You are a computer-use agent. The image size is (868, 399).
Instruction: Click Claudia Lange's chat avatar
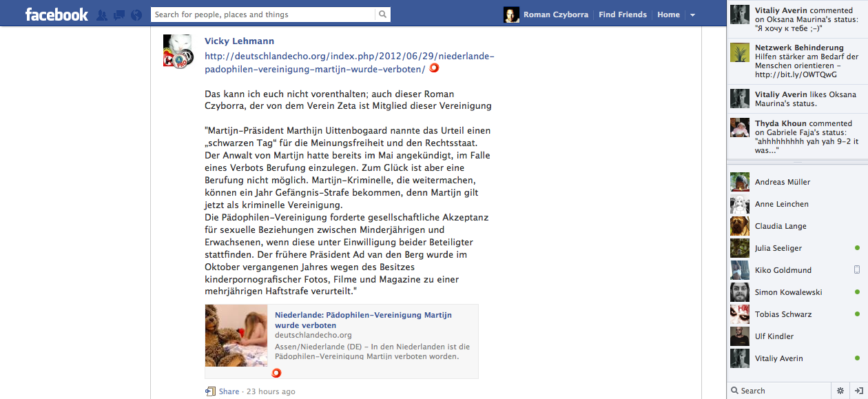pos(740,226)
